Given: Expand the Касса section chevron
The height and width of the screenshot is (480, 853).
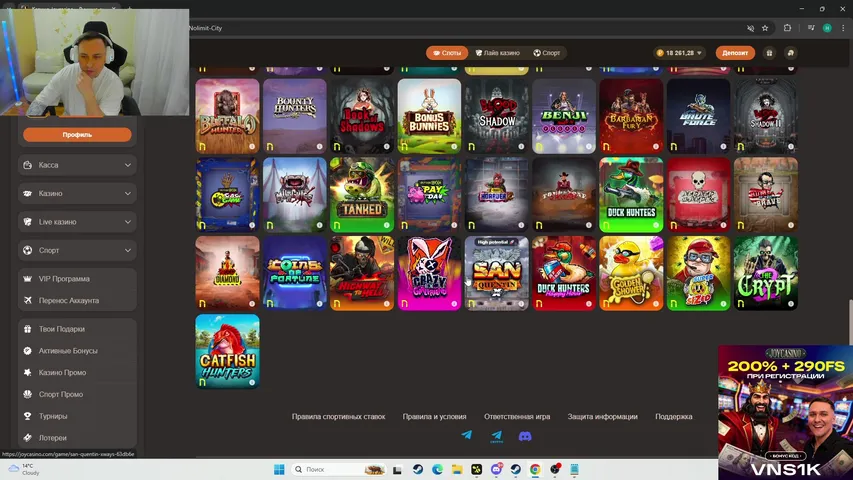Looking at the screenshot, I should click(x=128, y=165).
